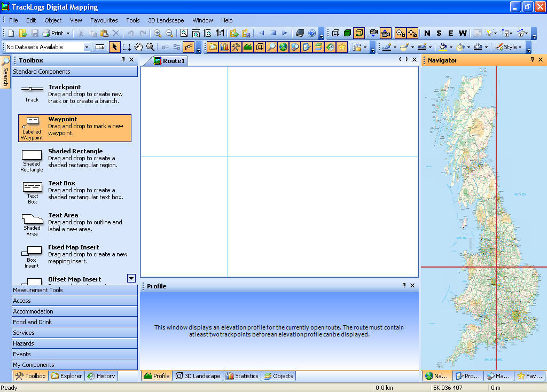Switch to the Statistics tab
This screenshot has height=392, width=547.
pyautogui.click(x=242, y=376)
